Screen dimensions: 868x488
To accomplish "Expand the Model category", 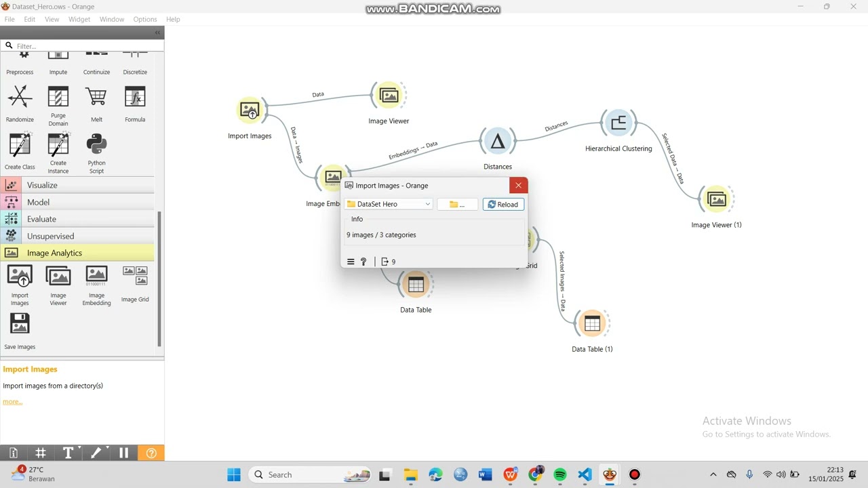I will point(77,202).
